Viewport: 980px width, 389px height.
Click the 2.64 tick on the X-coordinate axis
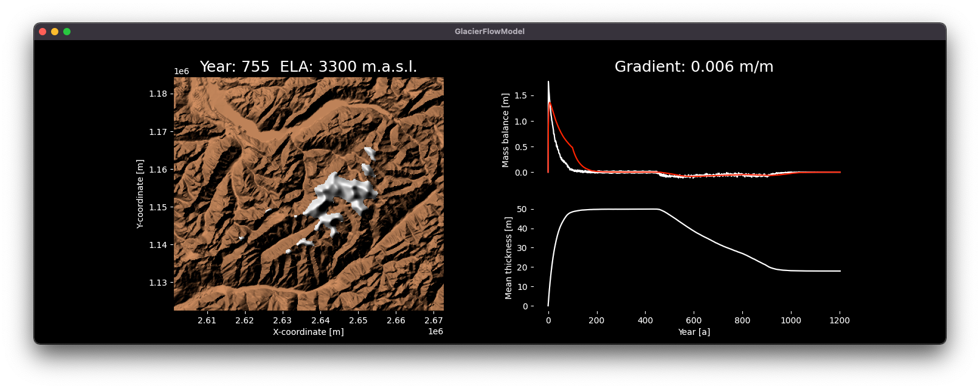click(x=320, y=320)
